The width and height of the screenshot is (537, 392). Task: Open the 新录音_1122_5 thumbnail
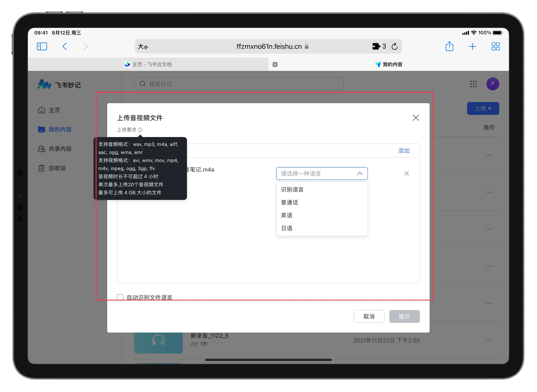[158, 342]
